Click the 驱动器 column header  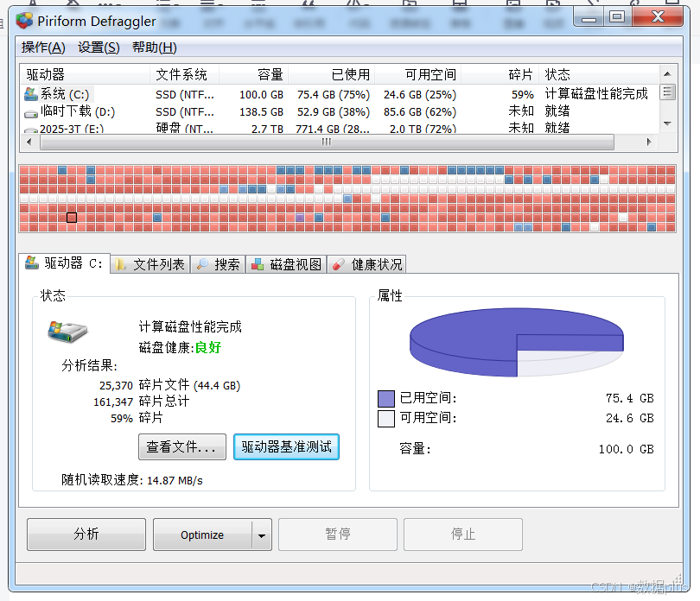85,74
